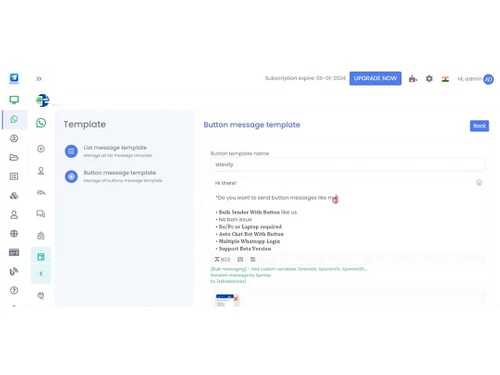Image resolution: width=500 pixels, height=375 pixels.
Task: Click the first grid icon after the 803 counter
Action: pos(240,259)
